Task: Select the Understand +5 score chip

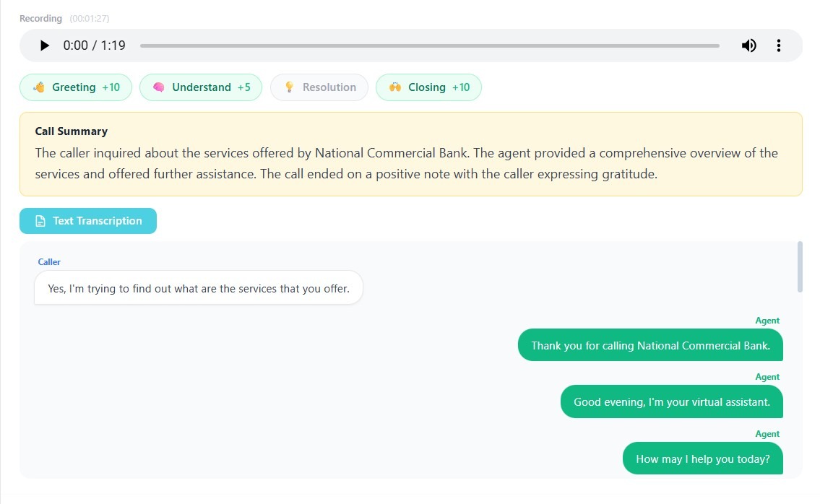Action: [x=201, y=87]
